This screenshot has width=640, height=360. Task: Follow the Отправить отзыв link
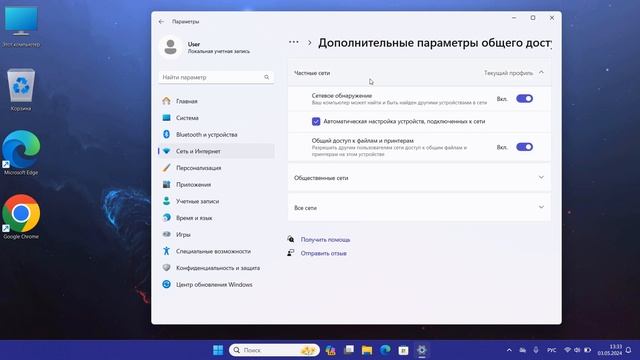tap(323, 253)
